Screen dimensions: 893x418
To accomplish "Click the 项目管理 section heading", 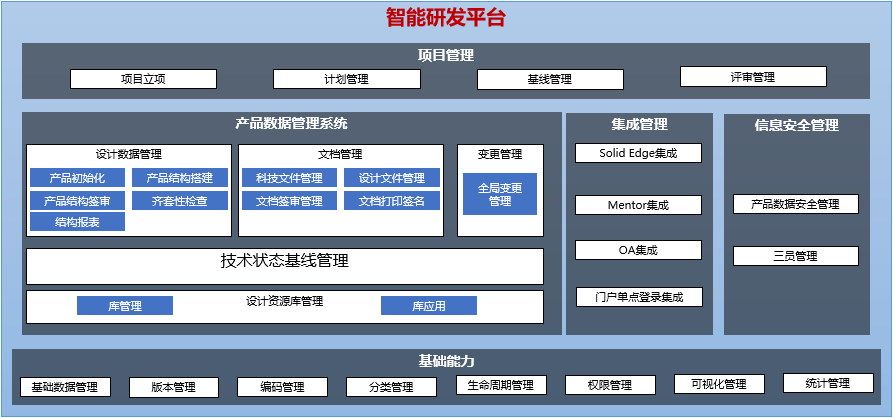I will (x=446, y=55).
